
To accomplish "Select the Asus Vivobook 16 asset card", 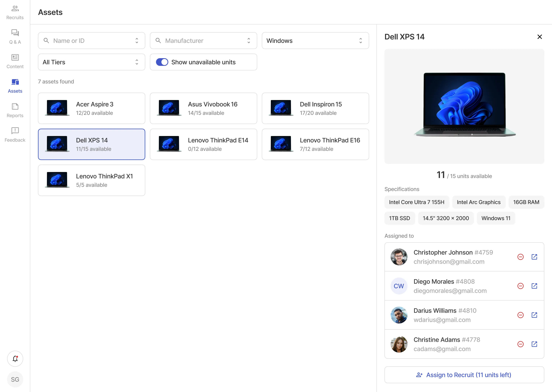I will 203,108.
